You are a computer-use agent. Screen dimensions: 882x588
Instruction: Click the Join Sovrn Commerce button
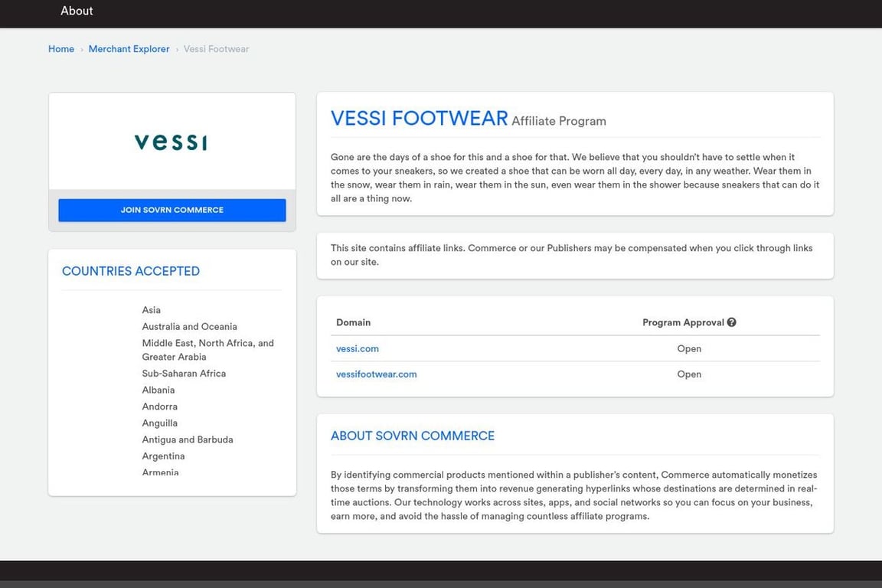click(x=172, y=210)
